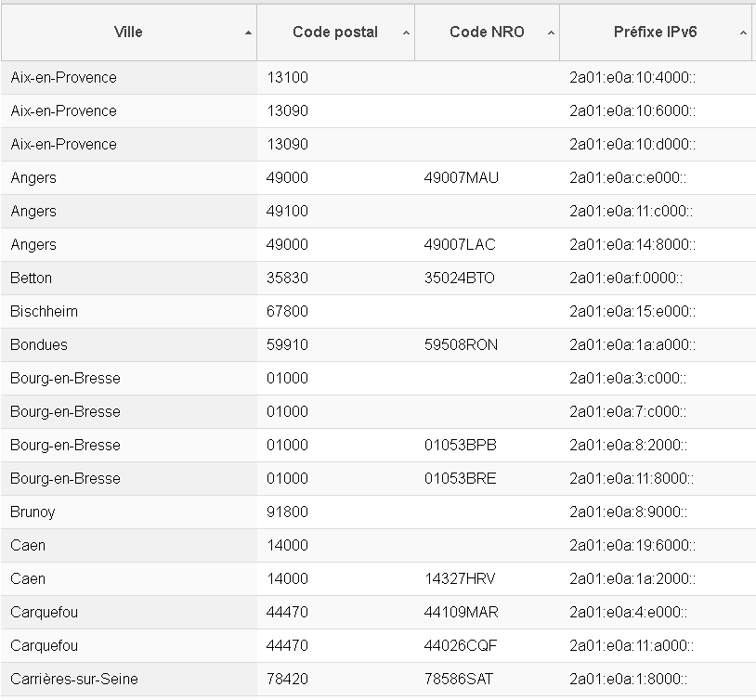Click sort arrow in Préfixe IPv6 header
The height and width of the screenshot is (700, 756).
pyautogui.click(x=744, y=32)
